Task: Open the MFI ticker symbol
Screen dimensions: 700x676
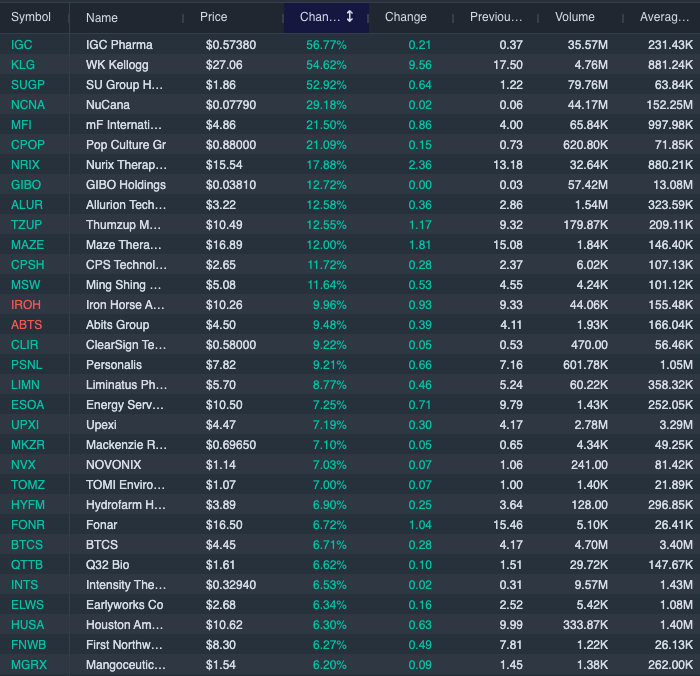Action: tap(21, 125)
